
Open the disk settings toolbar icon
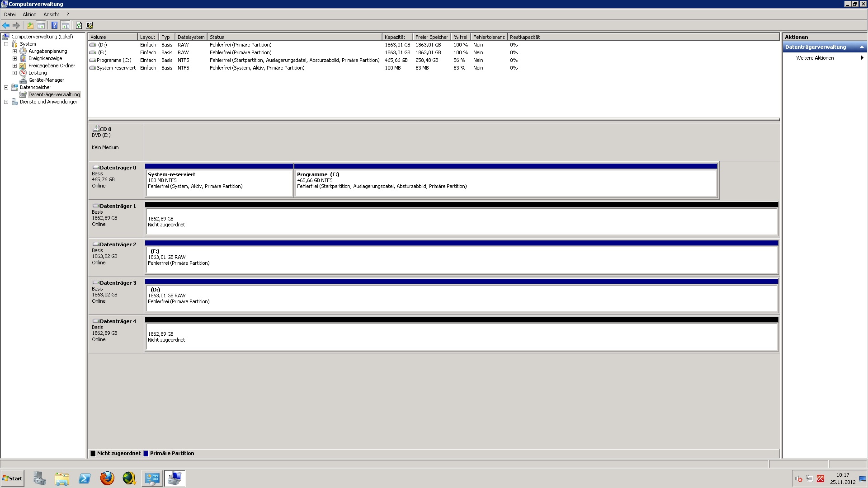[90, 25]
